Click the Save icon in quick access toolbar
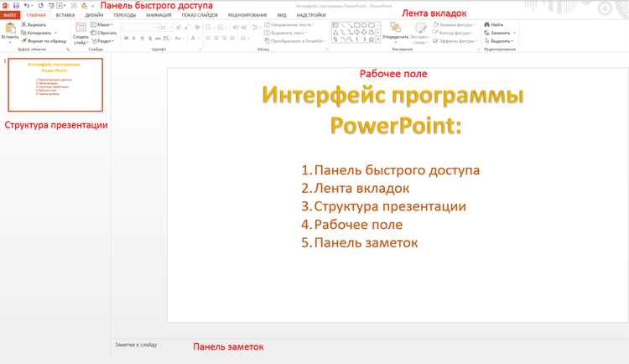The image size is (629, 364). click(16, 6)
